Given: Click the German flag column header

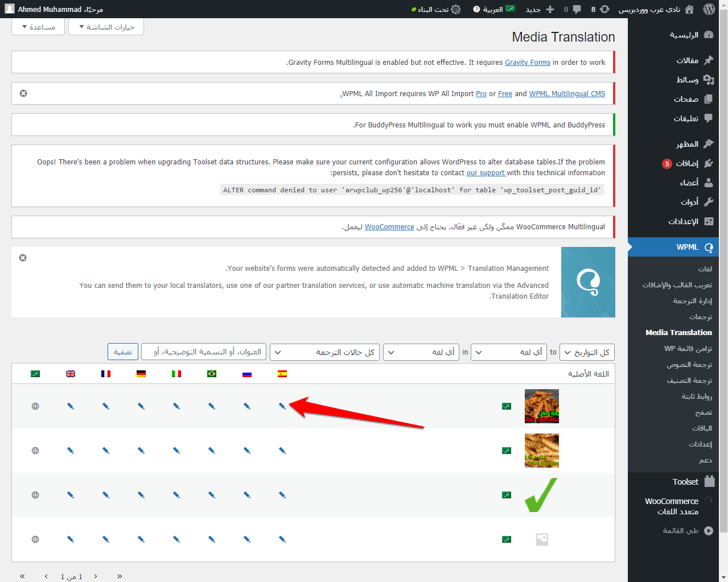Looking at the screenshot, I should coord(141,374).
